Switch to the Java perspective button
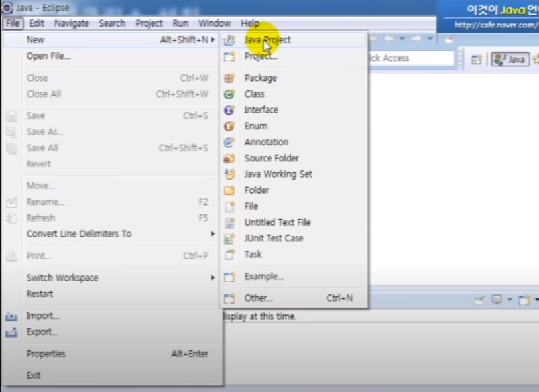Screen dimensions: 539x392 pos(510,60)
